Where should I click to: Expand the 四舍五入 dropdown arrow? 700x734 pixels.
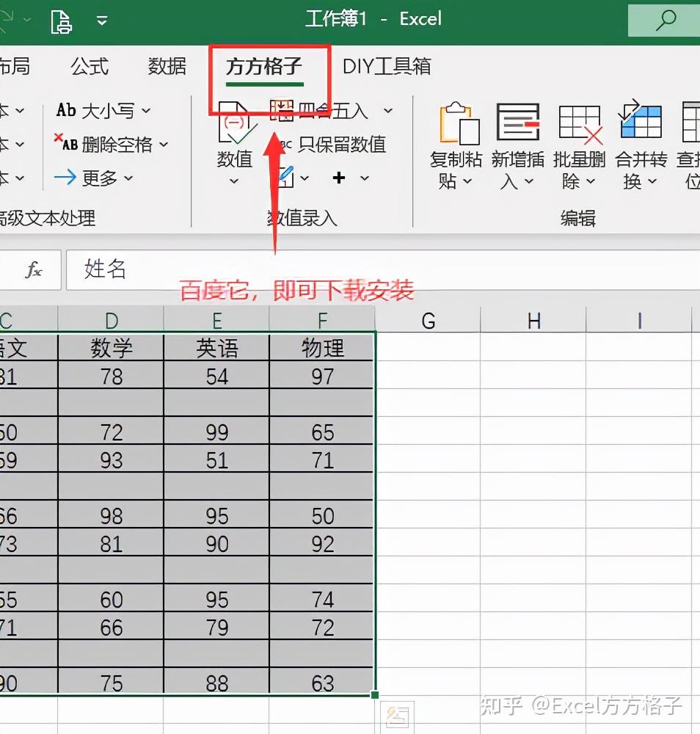tap(387, 110)
